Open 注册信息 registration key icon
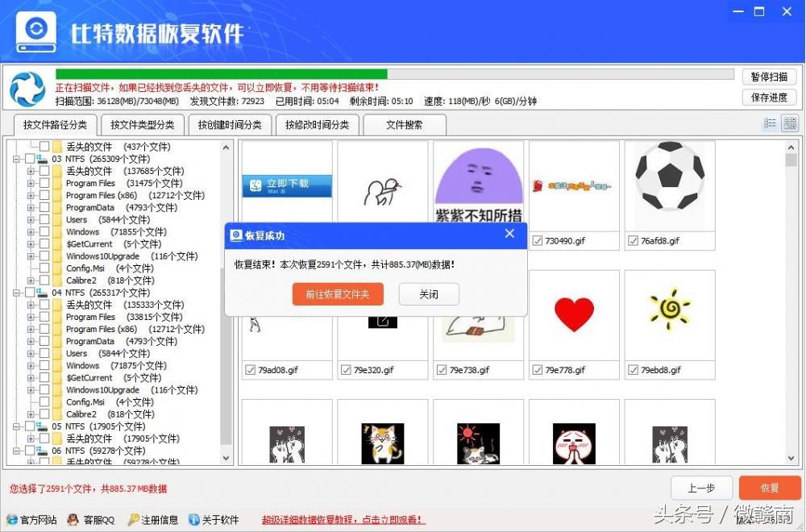The width and height of the screenshot is (806, 532). pos(131,520)
